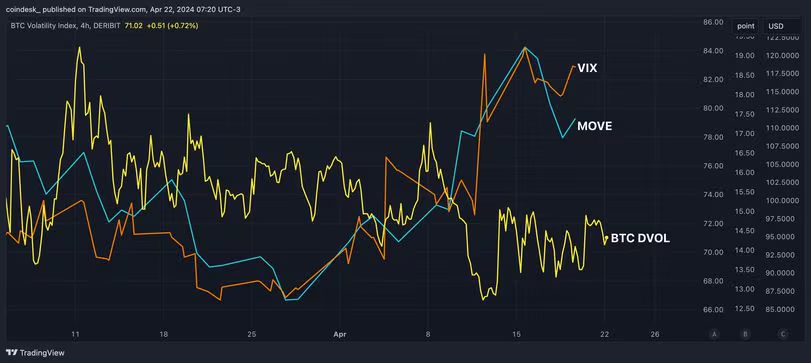Click '120.0000' on the USD scale
The width and height of the screenshot is (811, 363).
782,56
